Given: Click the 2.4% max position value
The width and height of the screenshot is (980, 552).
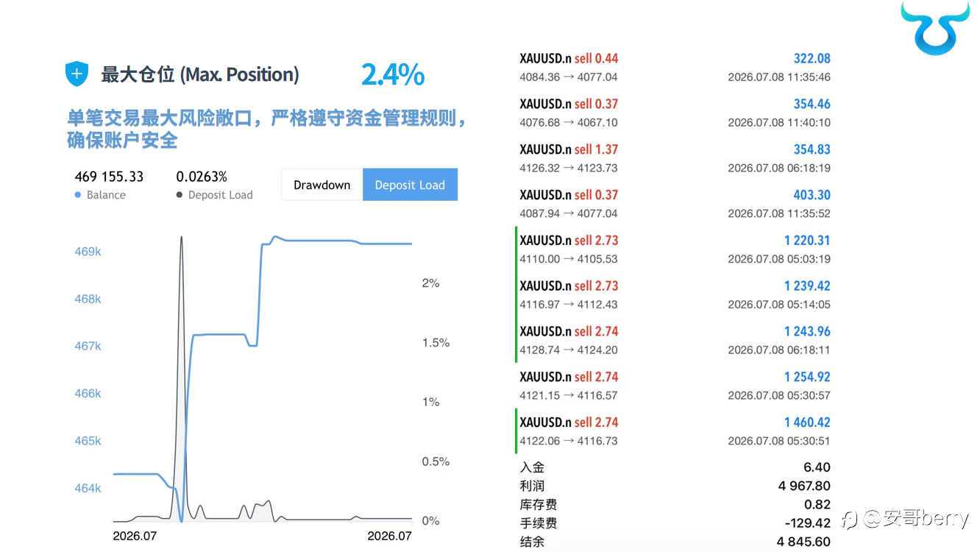Looking at the screenshot, I should coord(393,74).
